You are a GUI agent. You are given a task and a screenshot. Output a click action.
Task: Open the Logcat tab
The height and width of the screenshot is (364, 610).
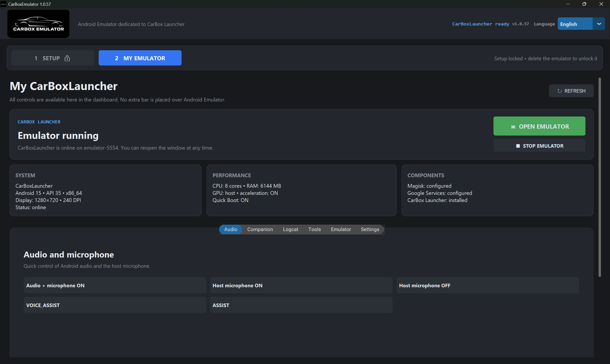(291, 229)
